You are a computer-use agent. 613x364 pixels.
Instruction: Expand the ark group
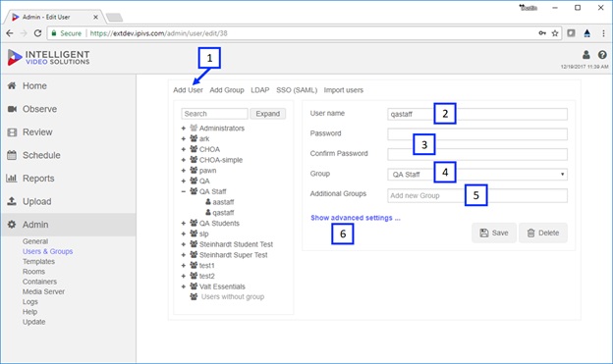(184, 138)
